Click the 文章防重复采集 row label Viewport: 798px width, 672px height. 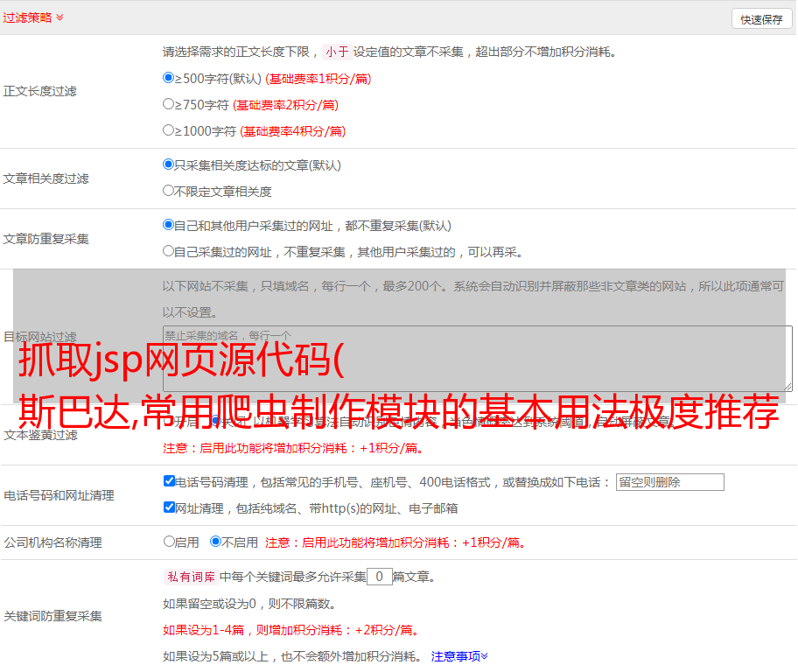tap(45, 239)
